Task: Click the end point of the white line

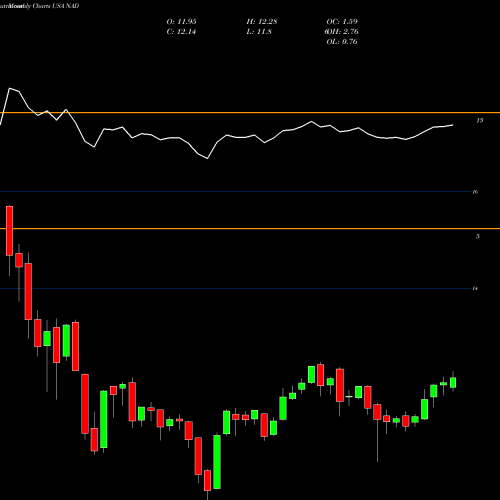Action: 453,125
